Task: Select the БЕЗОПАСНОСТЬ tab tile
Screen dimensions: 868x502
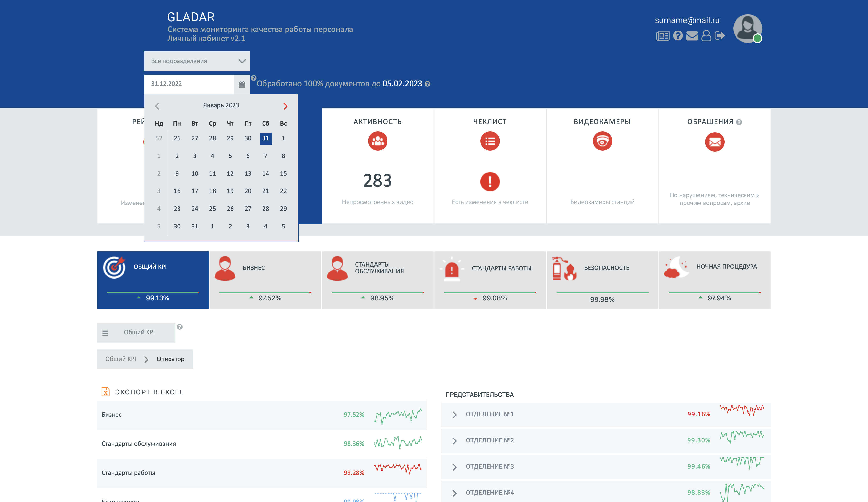Action: [x=602, y=280]
